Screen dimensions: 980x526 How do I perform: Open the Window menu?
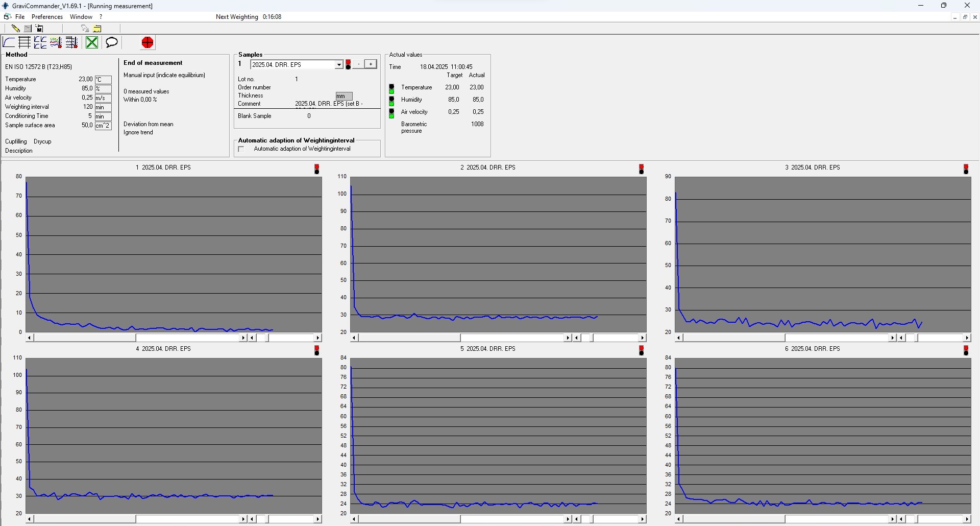coord(81,17)
